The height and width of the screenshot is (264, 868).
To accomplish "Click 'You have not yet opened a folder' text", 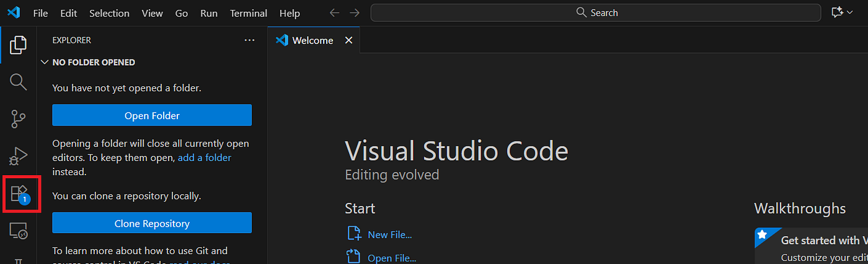I will (x=126, y=88).
